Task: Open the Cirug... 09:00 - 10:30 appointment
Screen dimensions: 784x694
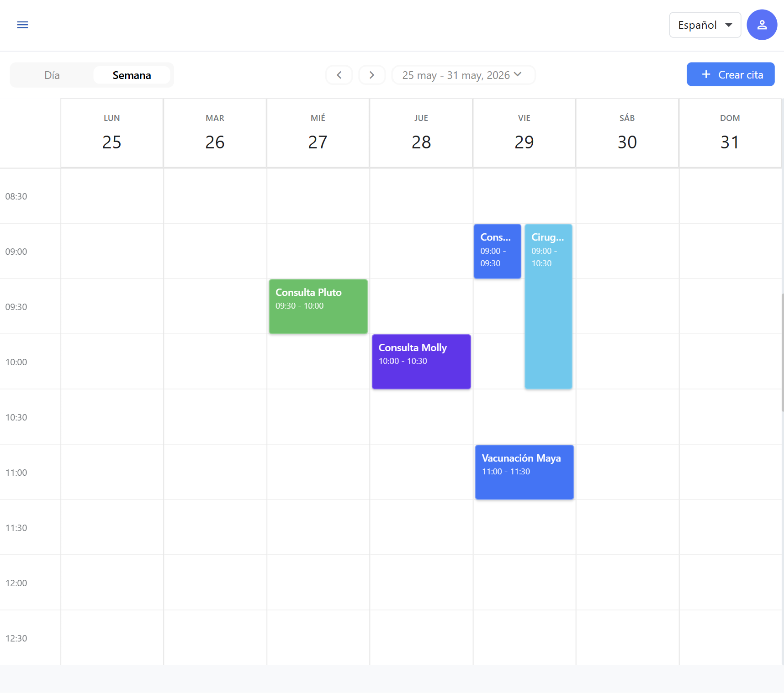Action: click(x=548, y=306)
